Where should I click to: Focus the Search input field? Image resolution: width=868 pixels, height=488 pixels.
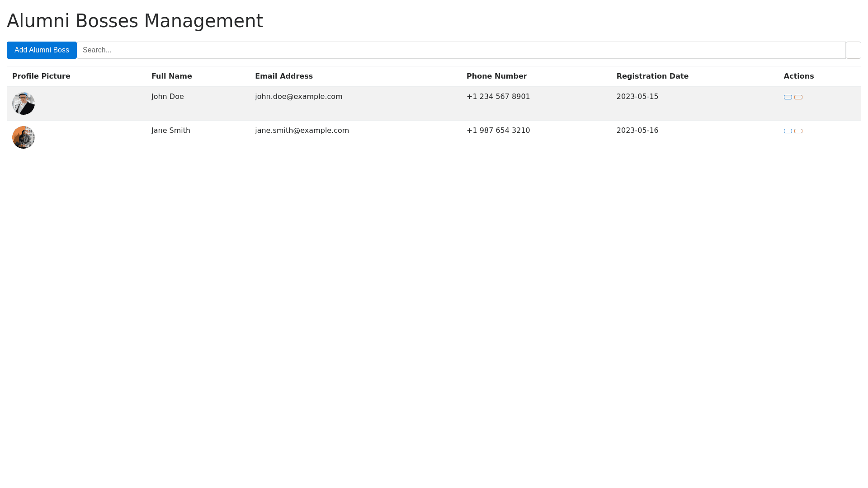pyautogui.click(x=461, y=50)
